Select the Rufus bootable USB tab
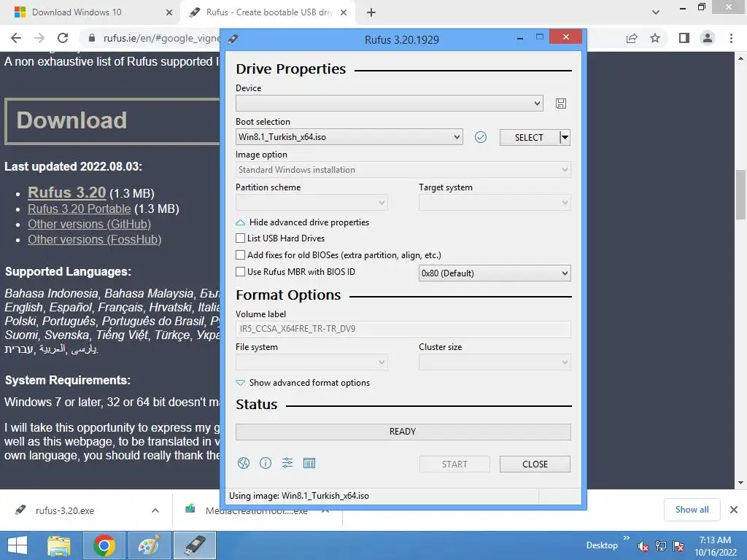This screenshot has height=560, width=747. (268, 12)
